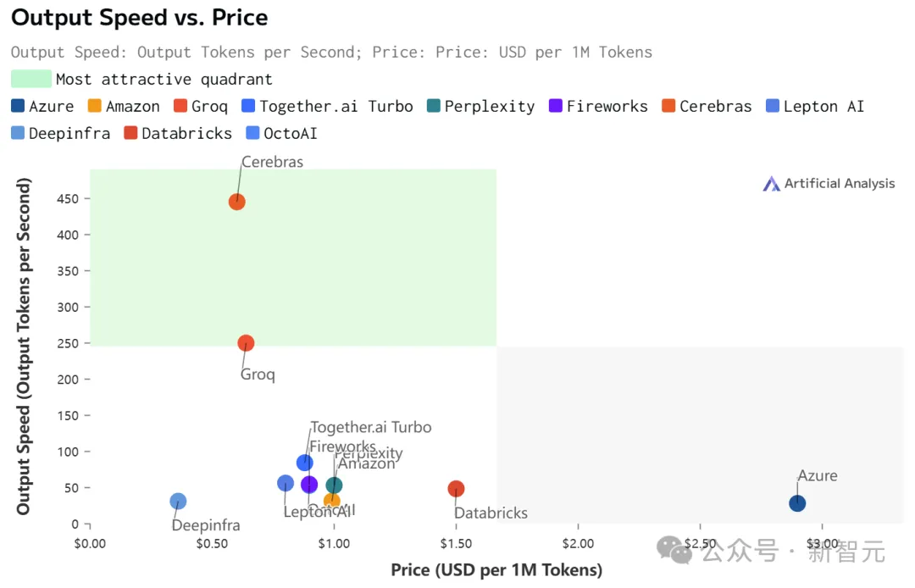This screenshot has height=588, width=915.
Task: Click the orange Amazon data point
Action: coord(331,501)
